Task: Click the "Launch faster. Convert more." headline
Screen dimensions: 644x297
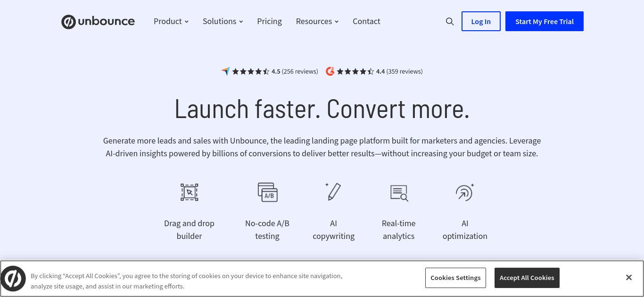Action: [322, 109]
